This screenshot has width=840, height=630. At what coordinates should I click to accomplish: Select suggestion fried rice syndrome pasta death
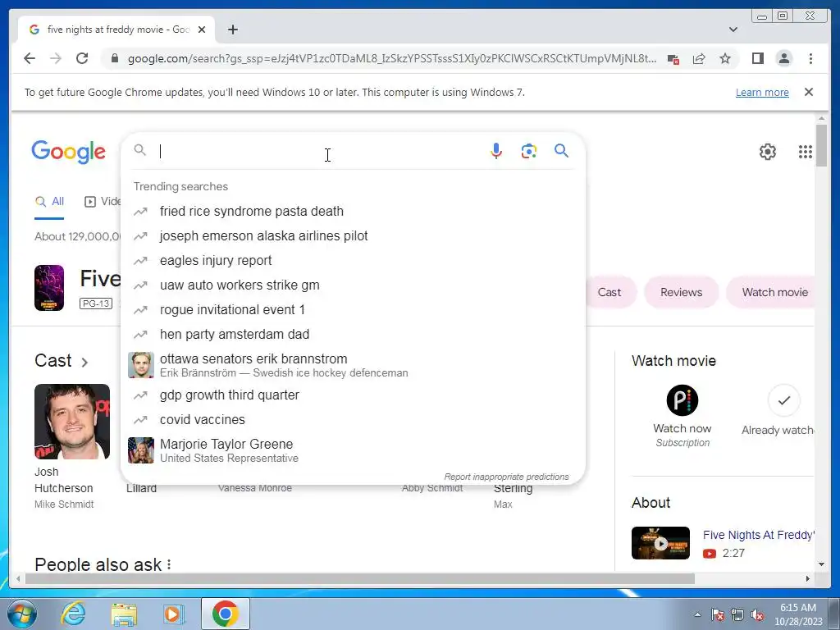[354, 211]
